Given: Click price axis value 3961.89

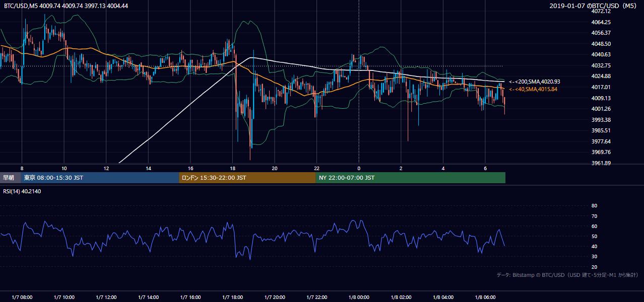Looking at the screenshot, I should click(x=601, y=163).
